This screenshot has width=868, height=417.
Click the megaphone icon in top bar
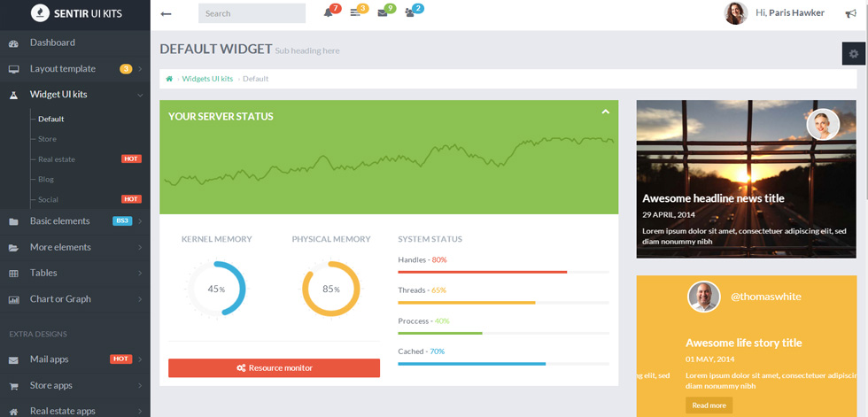coord(851,14)
